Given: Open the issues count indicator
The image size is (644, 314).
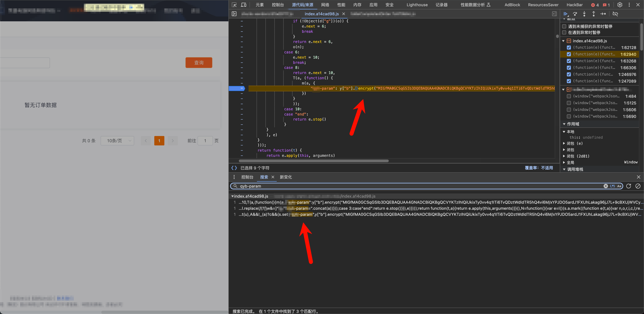Looking at the screenshot, I should (606, 5).
